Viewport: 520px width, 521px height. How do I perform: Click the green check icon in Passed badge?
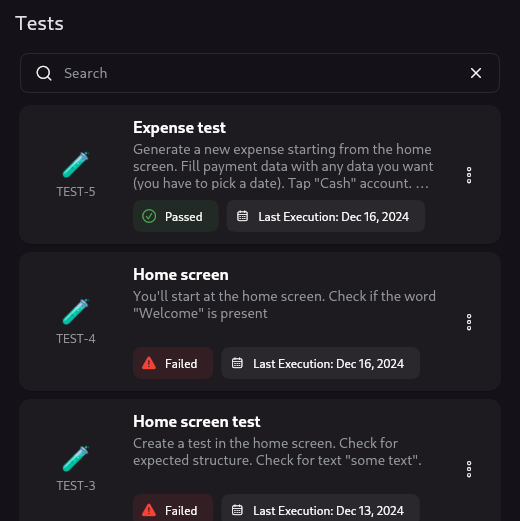pyautogui.click(x=149, y=216)
